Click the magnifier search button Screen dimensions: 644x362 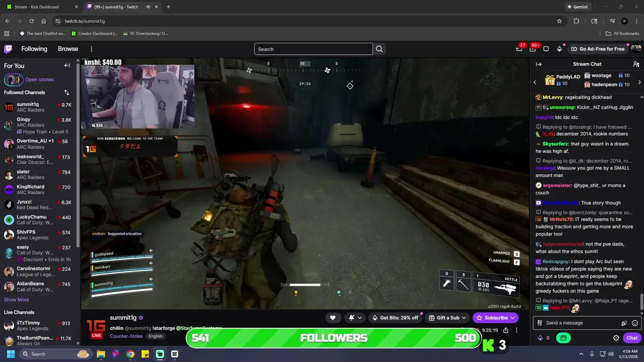(379, 49)
